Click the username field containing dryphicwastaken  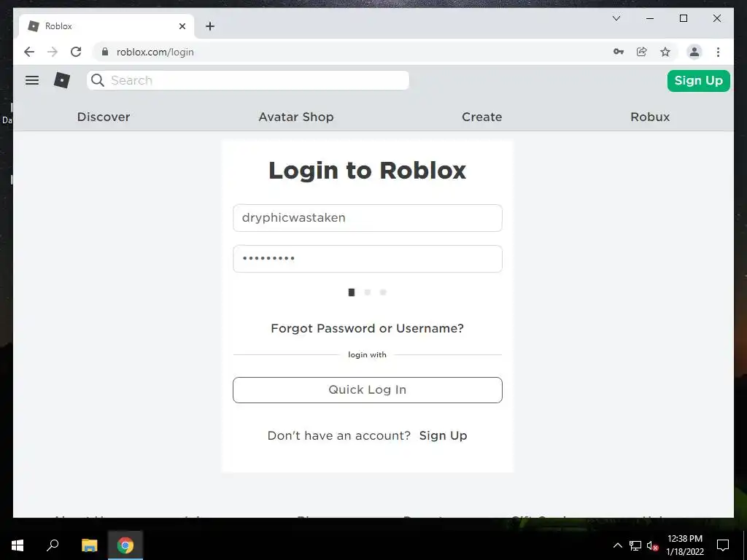click(368, 217)
